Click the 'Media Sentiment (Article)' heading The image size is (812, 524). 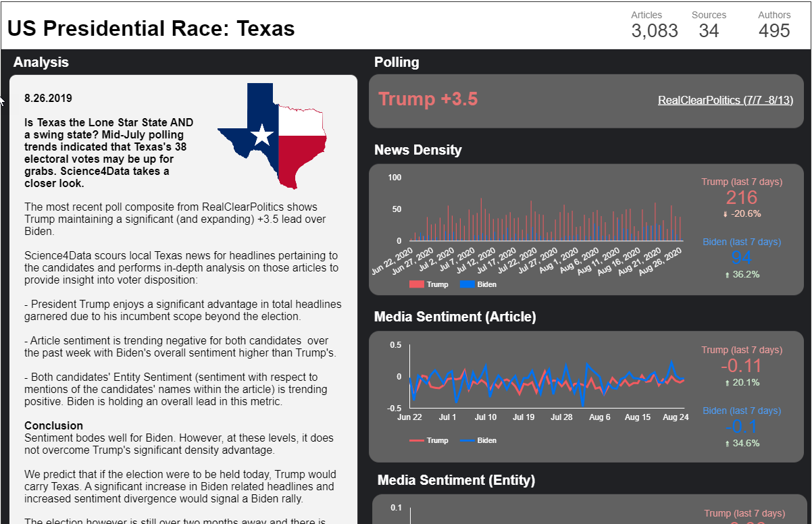click(455, 317)
